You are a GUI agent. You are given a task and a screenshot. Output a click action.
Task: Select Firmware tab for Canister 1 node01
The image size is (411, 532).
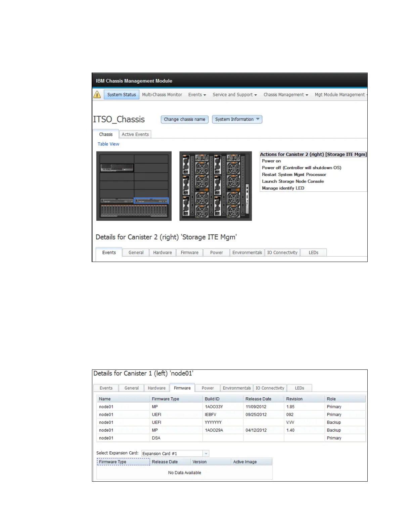(182, 388)
